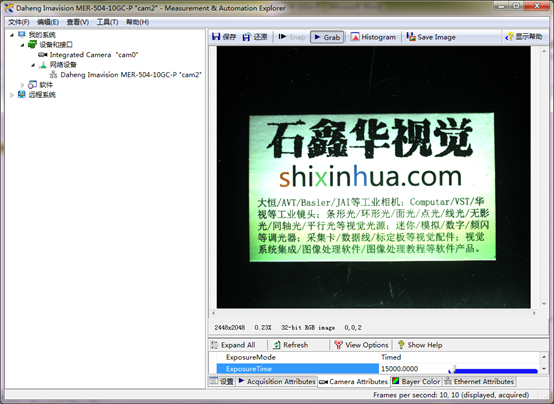Screen dimensions: 554x404
Task: Expand the 远程系统 tree node
Action: pos(12,95)
